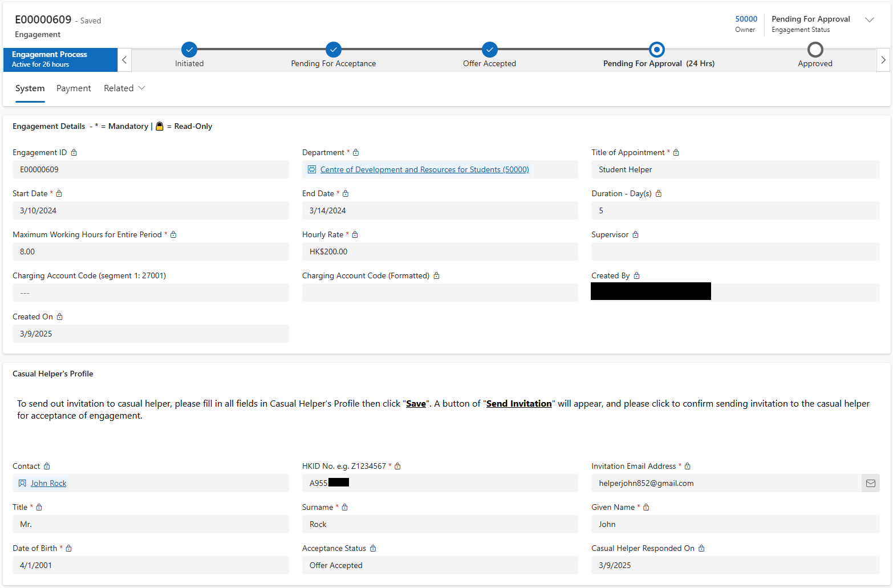The height and width of the screenshot is (588, 893).
Task: Expand the header Engagement Status chevron
Action: 870,20
